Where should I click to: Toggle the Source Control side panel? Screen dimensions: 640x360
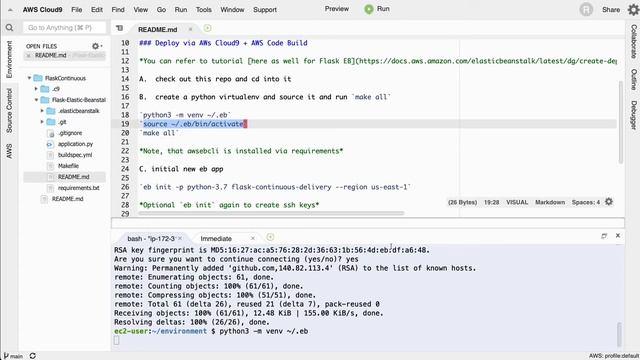(9, 110)
